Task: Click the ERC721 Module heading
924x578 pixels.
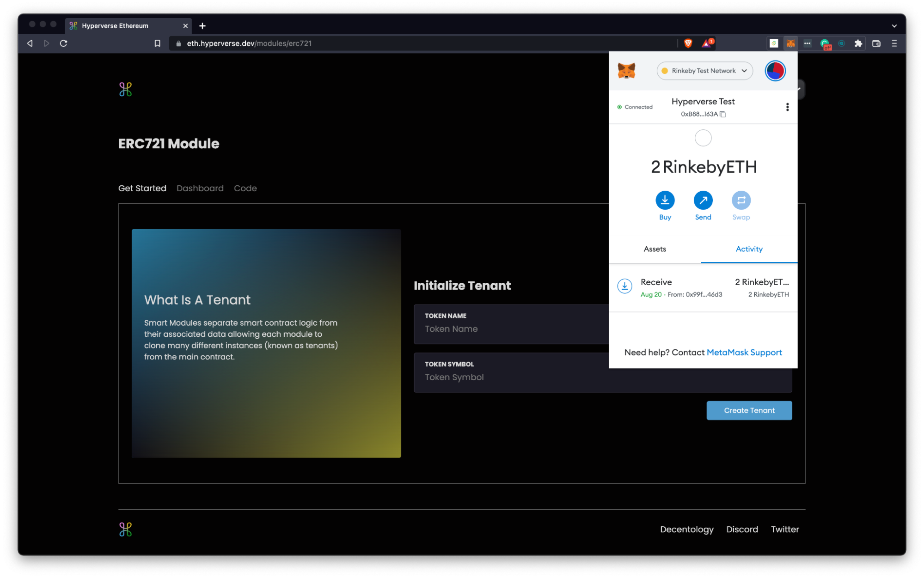Action: pyautogui.click(x=169, y=144)
